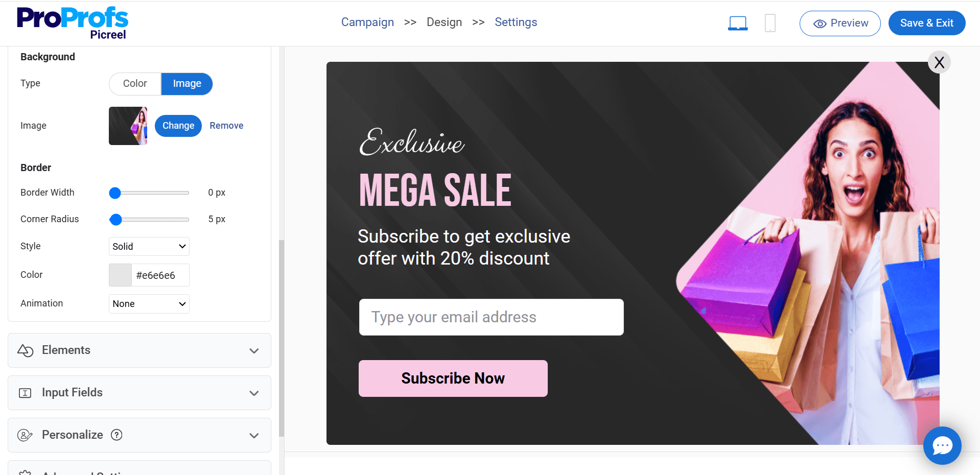Viewport: 980px width, 475px height.
Task: Open the chat support bubble
Action: (x=942, y=445)
